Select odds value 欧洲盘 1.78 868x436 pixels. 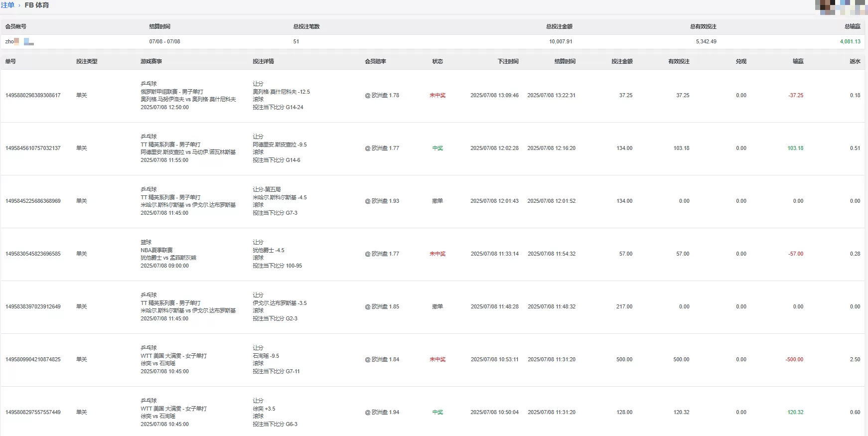click(x=382, y=95)
